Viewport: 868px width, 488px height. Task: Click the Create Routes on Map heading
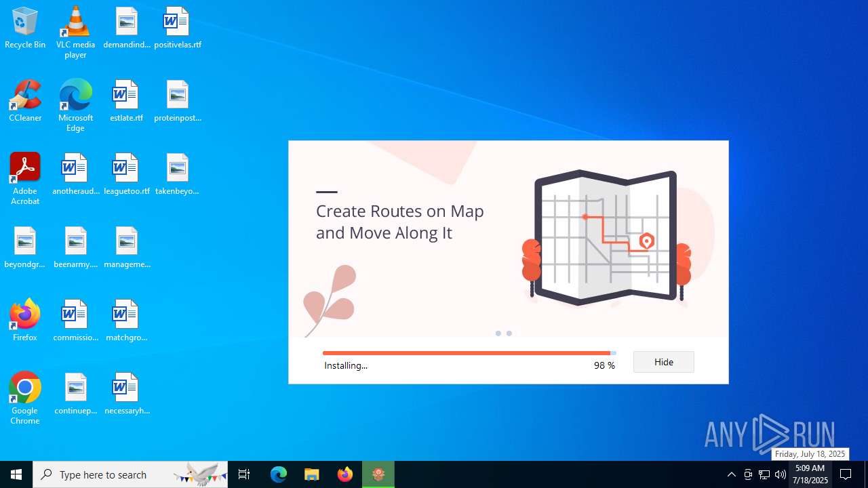pyautogui.click(x=400, y=222)
